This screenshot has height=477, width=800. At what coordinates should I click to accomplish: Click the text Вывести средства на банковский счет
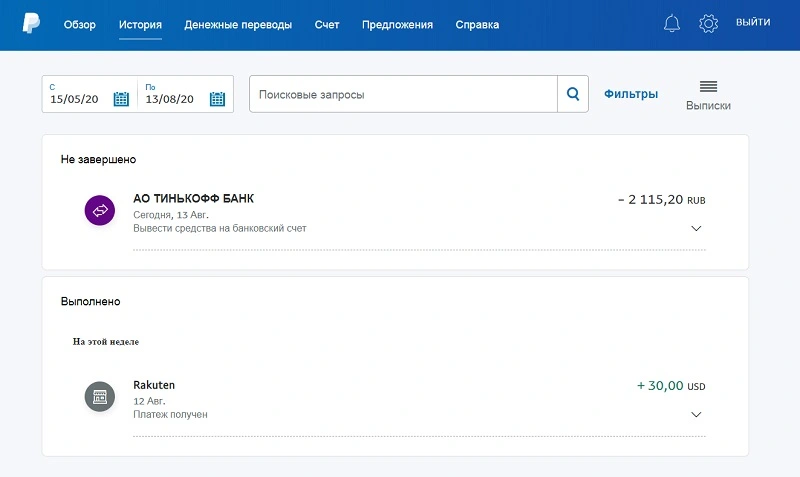click(220, 228)
